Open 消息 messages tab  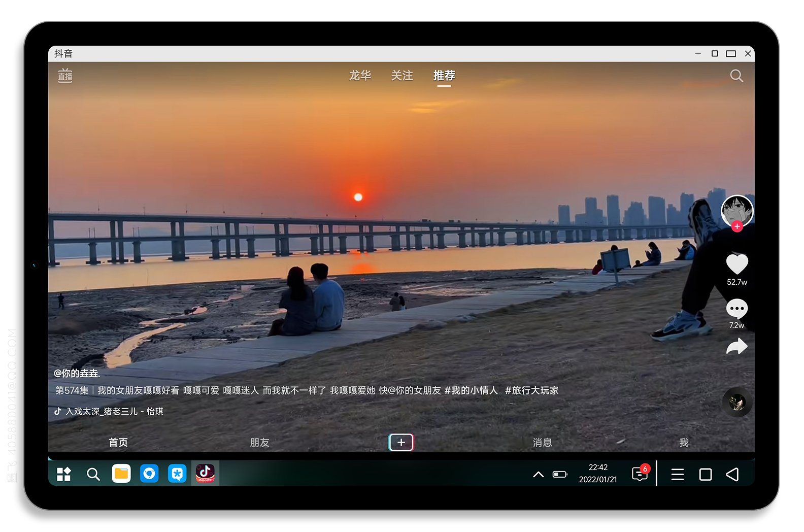[542, 443]
